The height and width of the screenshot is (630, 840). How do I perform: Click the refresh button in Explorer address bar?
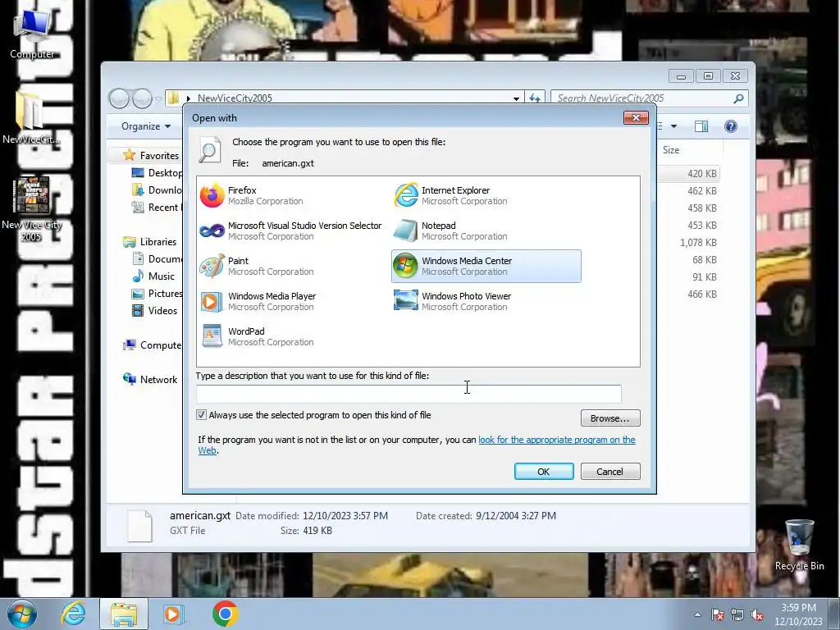pyautogui.click(x=535, y=98)
